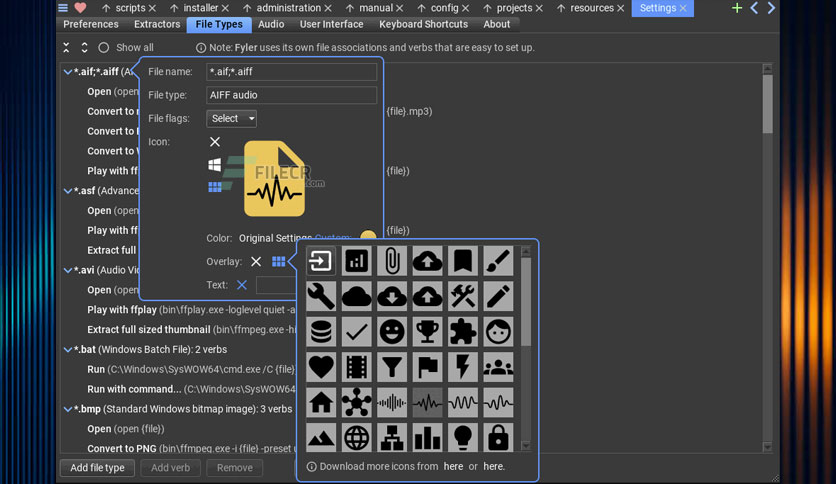Select the checkmark icon
This screenshot has width=836, height=484.
(x=357, y=332)
